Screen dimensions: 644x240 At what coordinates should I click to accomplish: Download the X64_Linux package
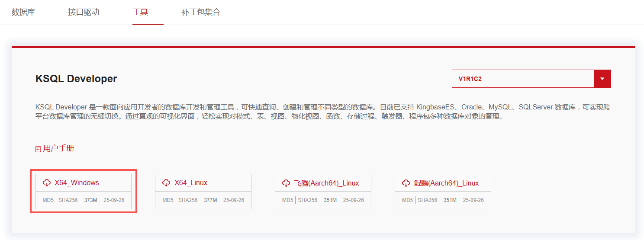click(191, 183)
